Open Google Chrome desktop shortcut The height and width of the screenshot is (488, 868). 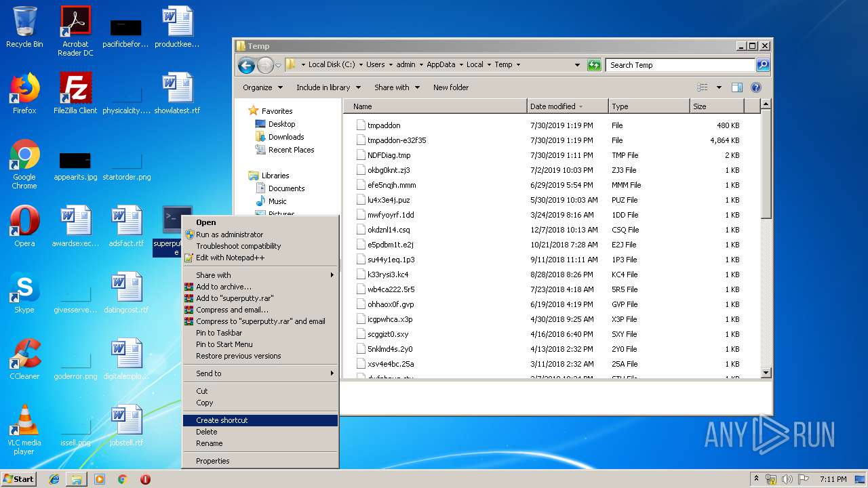click(24, 164)
